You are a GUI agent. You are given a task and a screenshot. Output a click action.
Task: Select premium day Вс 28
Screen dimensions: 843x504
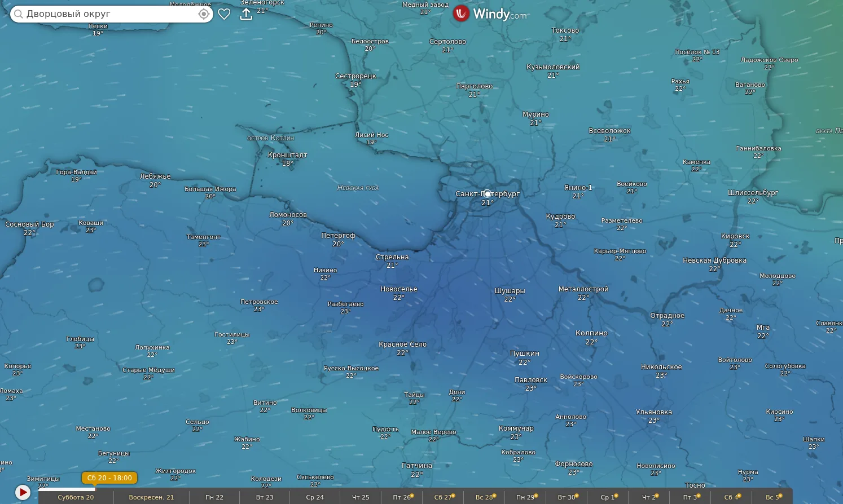pyautogui.click(x=484, y=497)
